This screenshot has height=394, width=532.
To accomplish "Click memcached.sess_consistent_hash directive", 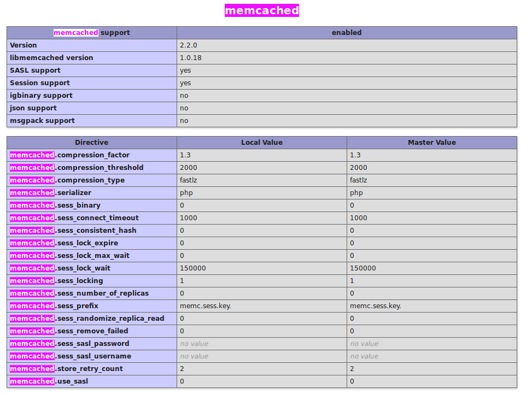I will pyautogui.click(x=73, y=230).
